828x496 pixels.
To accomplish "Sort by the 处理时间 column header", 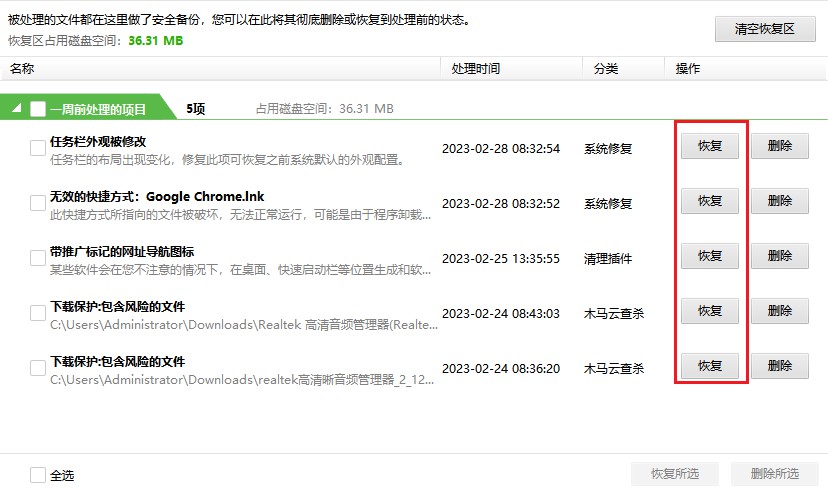I will click(x=476, y=69).
